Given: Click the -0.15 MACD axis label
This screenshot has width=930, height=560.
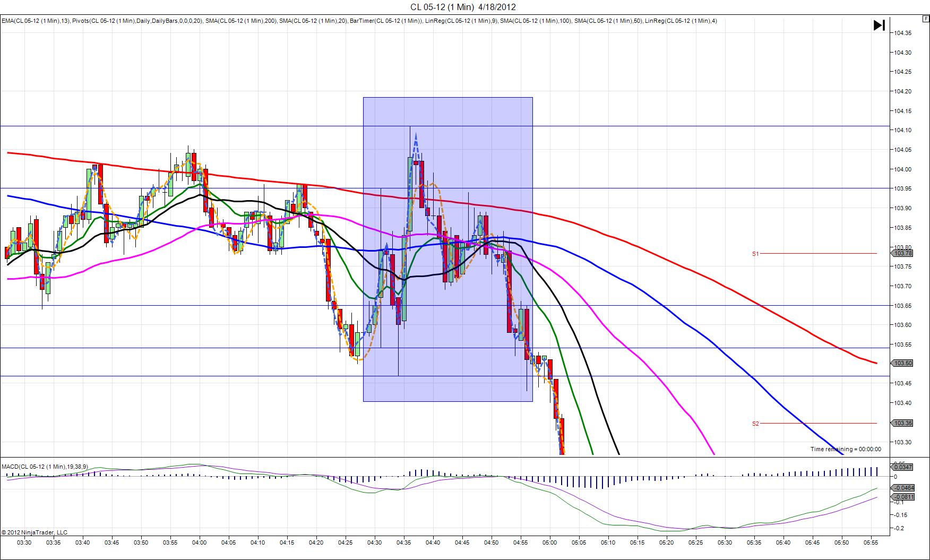Looking at the screenshot, I should (x=900, y=515).
